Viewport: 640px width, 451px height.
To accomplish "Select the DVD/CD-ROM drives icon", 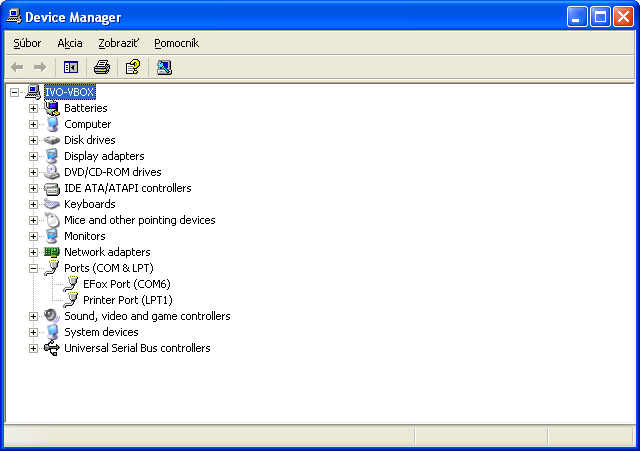I will (52, 172).
